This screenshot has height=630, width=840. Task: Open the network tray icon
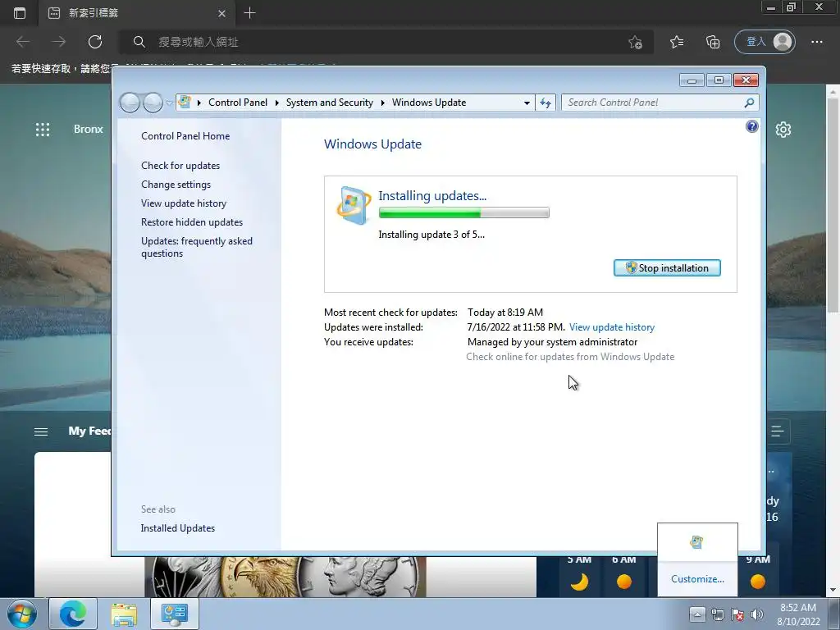tap(717, 614)
